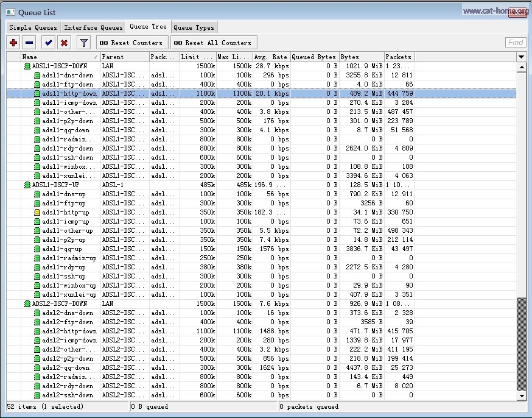Click the green icon of ADSL1-DSCP-UP queue

point(27,185)
